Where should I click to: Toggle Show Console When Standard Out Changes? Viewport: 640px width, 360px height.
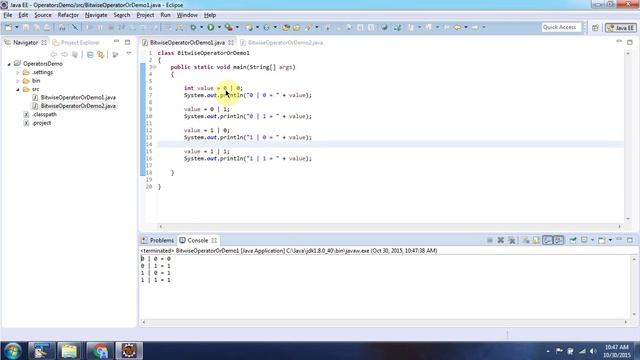547,240
